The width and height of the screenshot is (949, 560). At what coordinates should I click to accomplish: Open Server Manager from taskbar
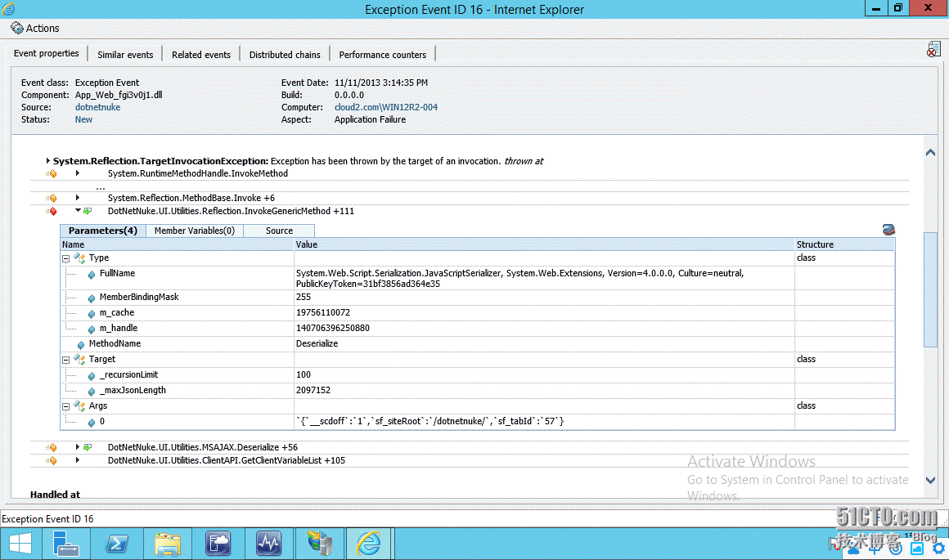(65, 543)
